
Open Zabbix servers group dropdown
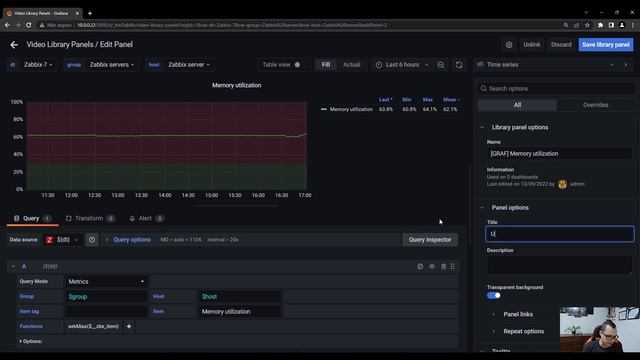point(111,65)
